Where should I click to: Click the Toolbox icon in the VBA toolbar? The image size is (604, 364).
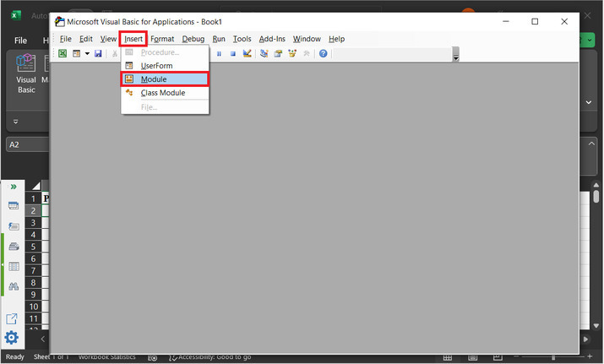tap(307, 53)
